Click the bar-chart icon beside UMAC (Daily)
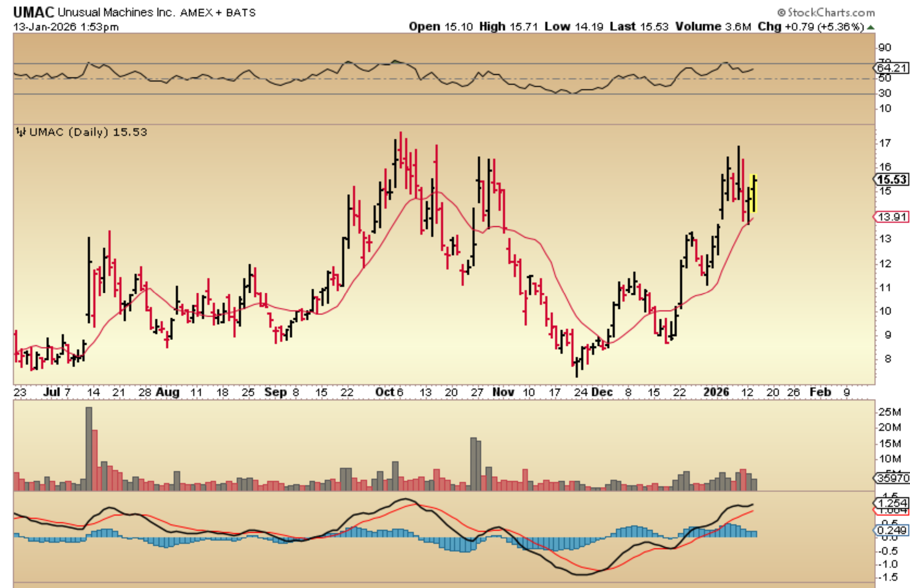Image resolution: width=910 pixels, height=588 pixels. point(21,132)
